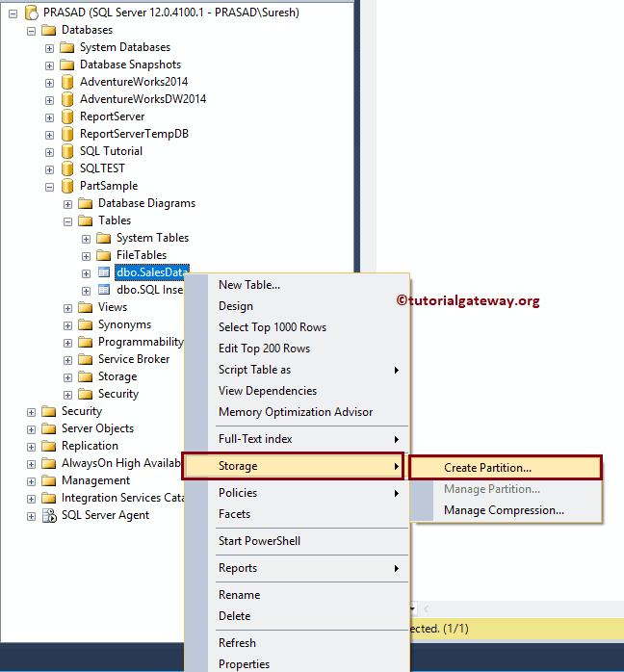Click the Management folder icon

[x=48, y=480]
